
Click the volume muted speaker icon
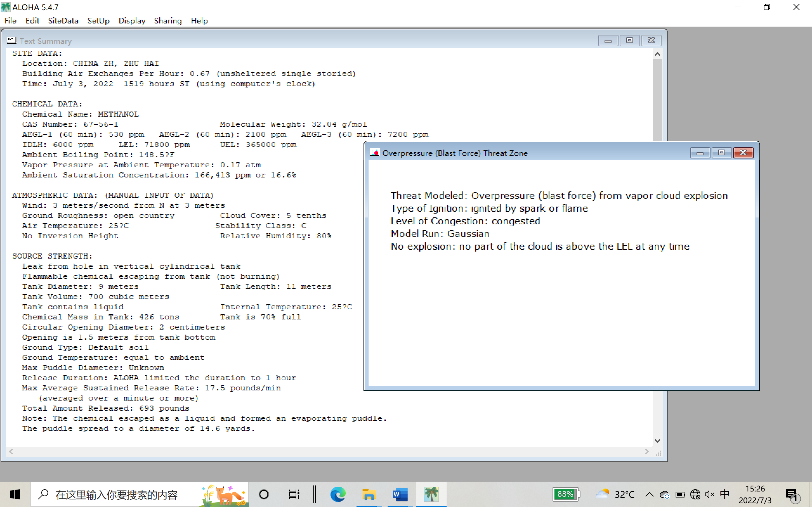(709, 494)
